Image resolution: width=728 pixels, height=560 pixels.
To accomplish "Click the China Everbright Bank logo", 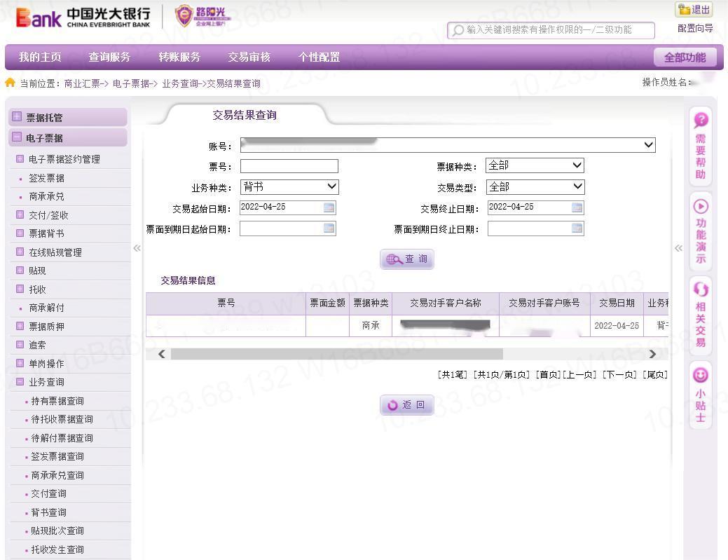I will click(x=83, y=18).
